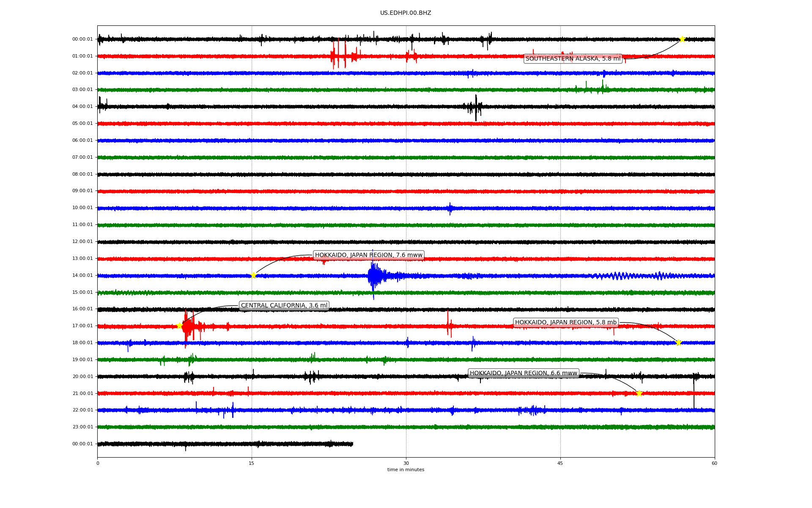
Task: Click the 'time in minutes' axis label
Action: (405, 469)
